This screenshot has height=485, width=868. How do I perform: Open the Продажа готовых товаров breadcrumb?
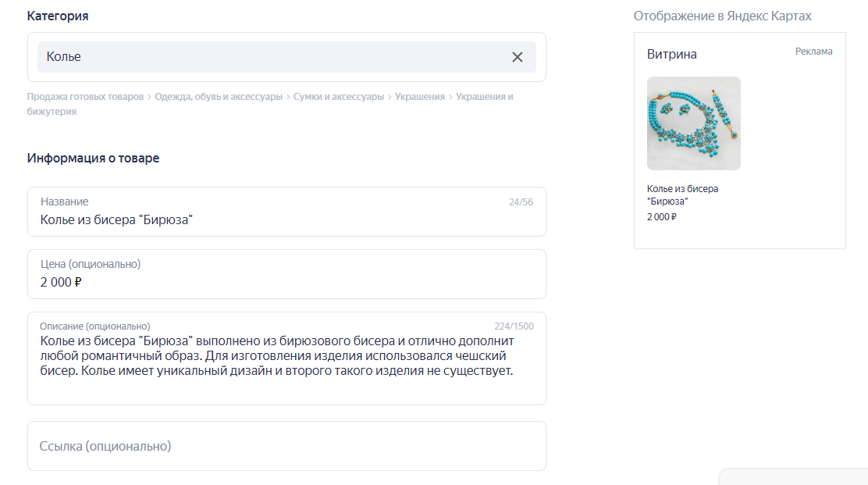[x=85, y=97]
